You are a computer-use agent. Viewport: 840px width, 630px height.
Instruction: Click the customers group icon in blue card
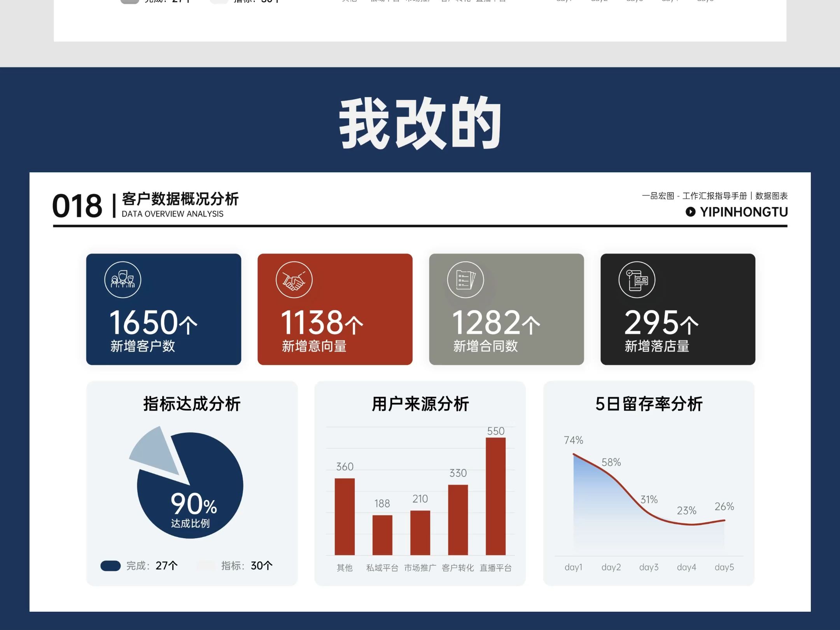click(122, 280)
